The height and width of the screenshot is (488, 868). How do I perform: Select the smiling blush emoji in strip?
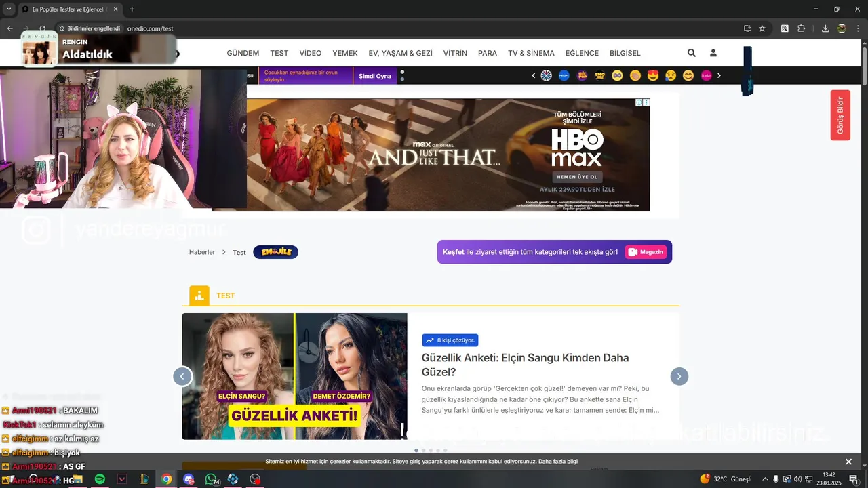tap(688, 75)
